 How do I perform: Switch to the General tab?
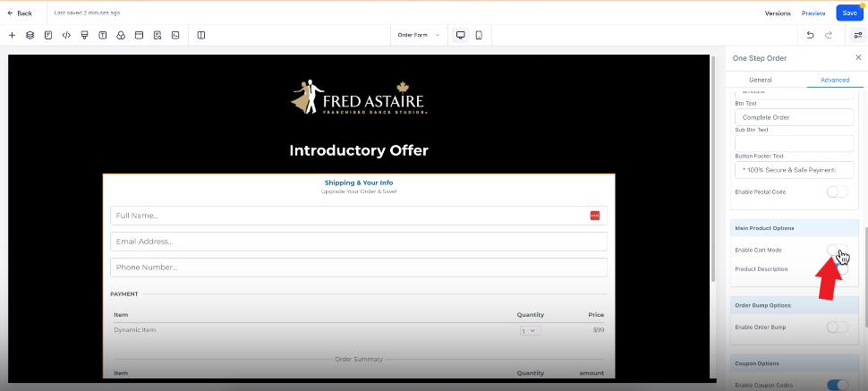[760, 80]
